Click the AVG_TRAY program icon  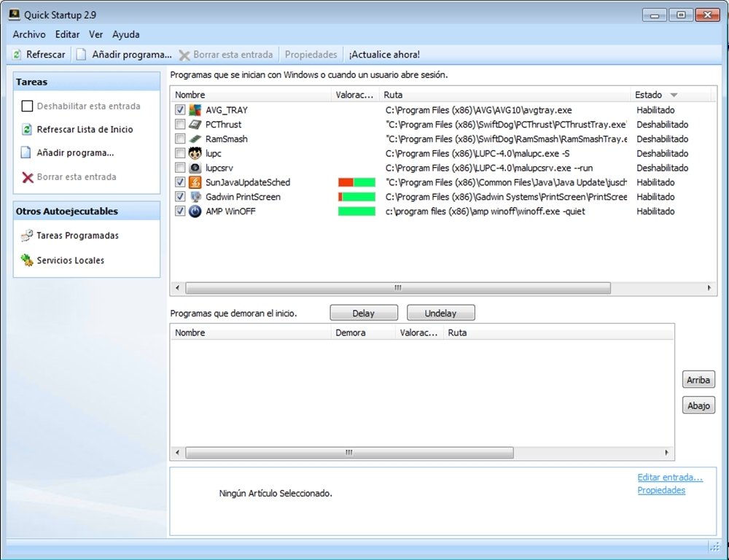click(195, 110)
